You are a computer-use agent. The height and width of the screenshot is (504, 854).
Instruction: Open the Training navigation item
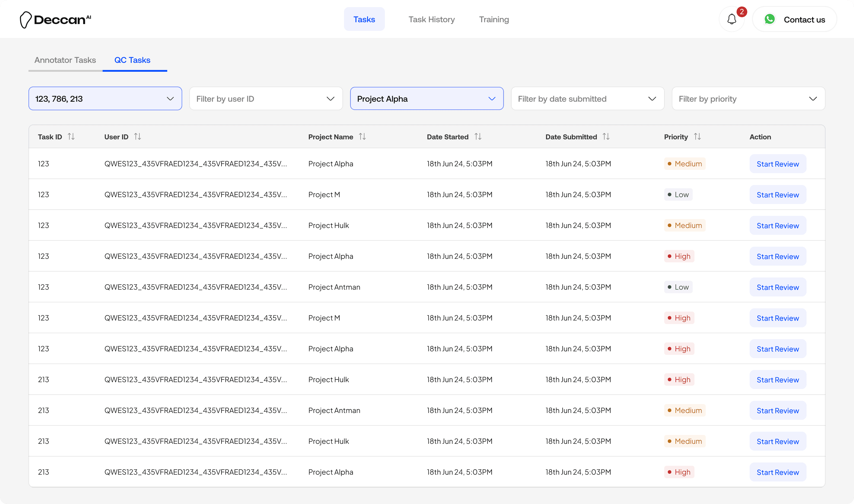[494, 19]
